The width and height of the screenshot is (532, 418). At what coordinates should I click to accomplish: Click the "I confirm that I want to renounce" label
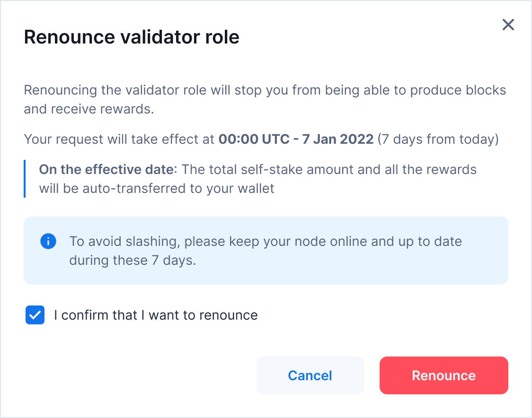(156, 315)
